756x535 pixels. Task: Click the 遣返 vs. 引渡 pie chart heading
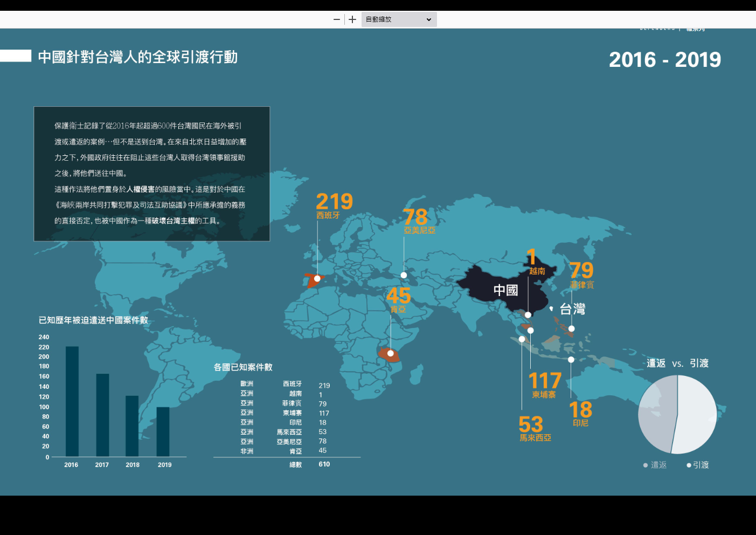pyautogui.click(x=678, y=363)
